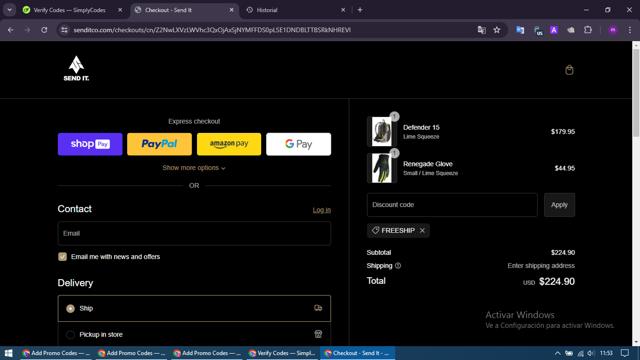Click the Defender 15 product thumbnail
This screenshot has height=360, width=640.
pyautogui.click(x=382, y=131)
